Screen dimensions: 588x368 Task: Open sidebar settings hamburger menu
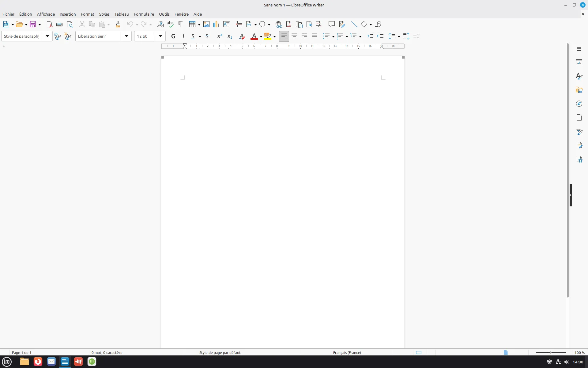579,49
